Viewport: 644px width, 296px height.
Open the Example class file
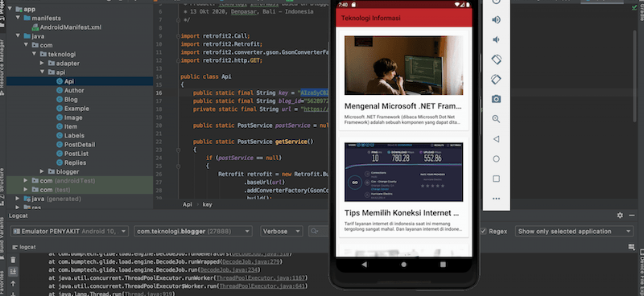pyautogui.click(x=76, y=109)
